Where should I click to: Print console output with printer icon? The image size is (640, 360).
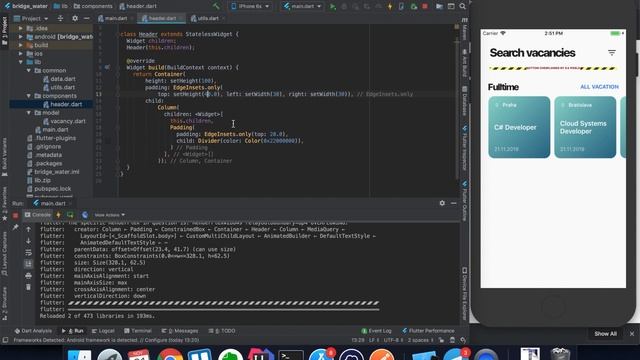pos(28,276)
